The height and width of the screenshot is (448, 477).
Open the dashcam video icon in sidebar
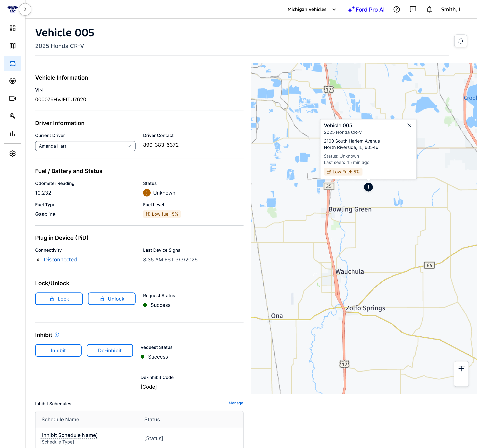point(13,98)
